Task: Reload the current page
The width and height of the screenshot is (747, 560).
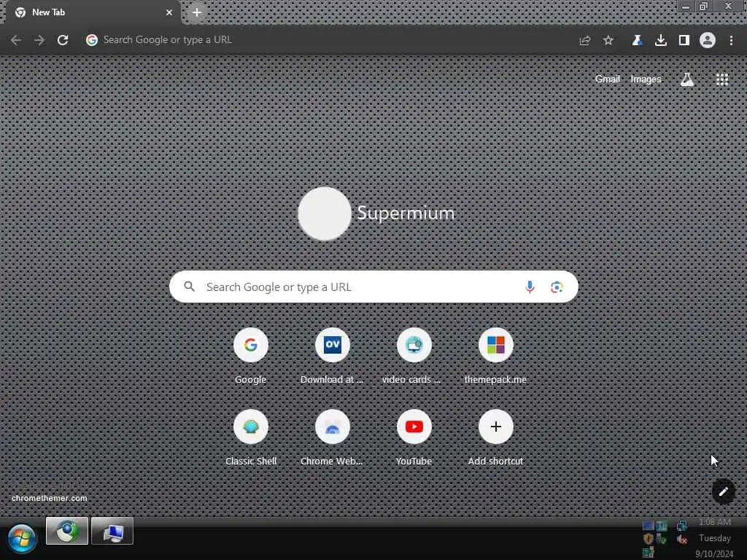Action: [63, 40]
